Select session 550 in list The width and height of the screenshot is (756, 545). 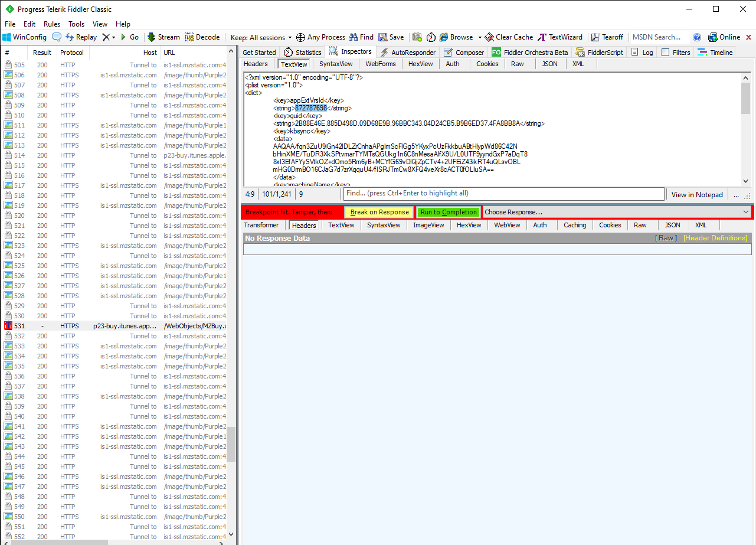[x=114, y=517]
